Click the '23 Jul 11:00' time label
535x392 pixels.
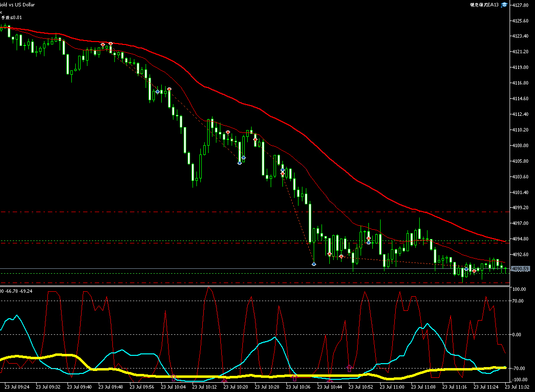[392, 387]
